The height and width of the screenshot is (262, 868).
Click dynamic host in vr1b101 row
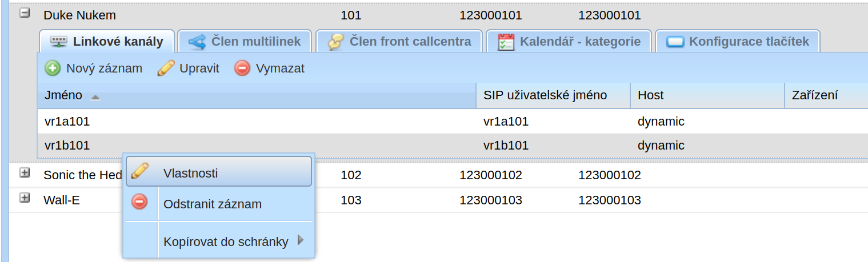pyautogui.click(x=661, y=146)
